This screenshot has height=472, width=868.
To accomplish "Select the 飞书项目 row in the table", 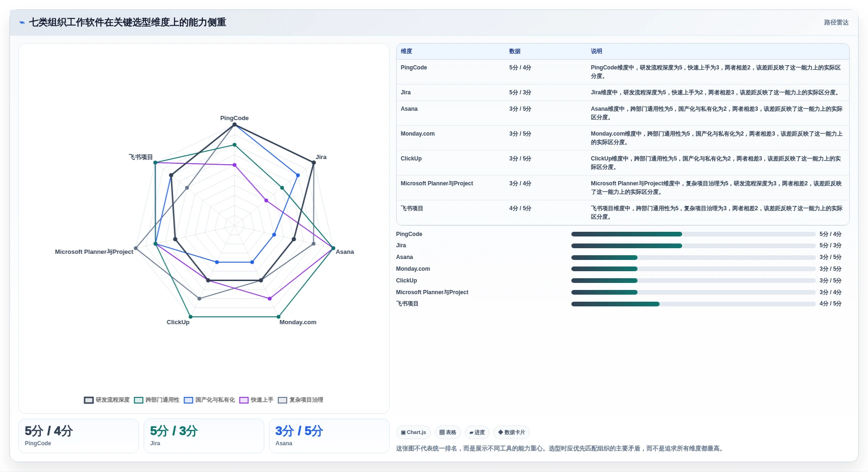I will pos(622,213).
